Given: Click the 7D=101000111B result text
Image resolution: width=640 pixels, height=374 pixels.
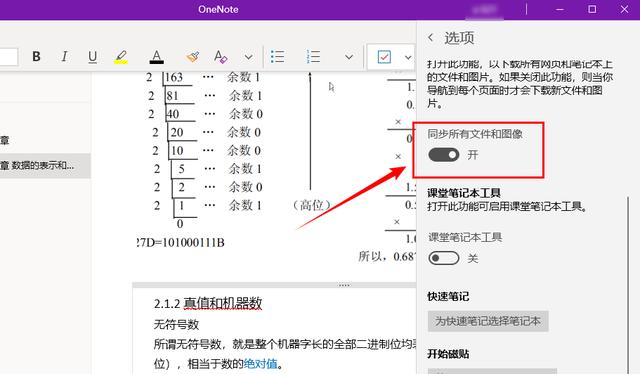Looking at the screenshot, I should [180, 243].
